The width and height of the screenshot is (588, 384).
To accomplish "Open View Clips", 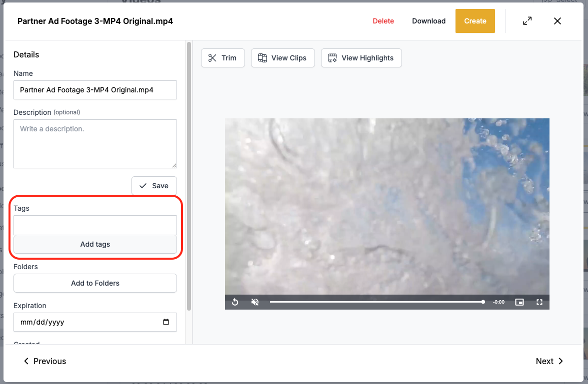I will pos(283,58).
